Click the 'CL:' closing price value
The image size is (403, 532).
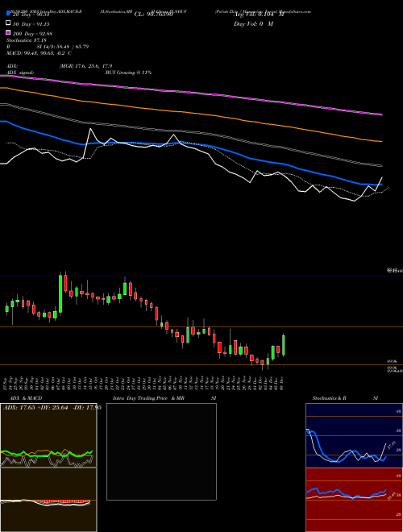coord(154,15)
